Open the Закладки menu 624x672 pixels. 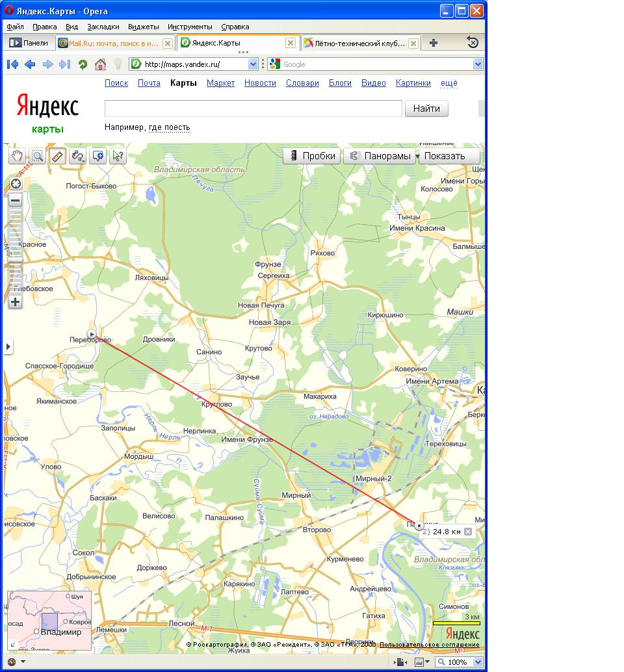(103, 27)
